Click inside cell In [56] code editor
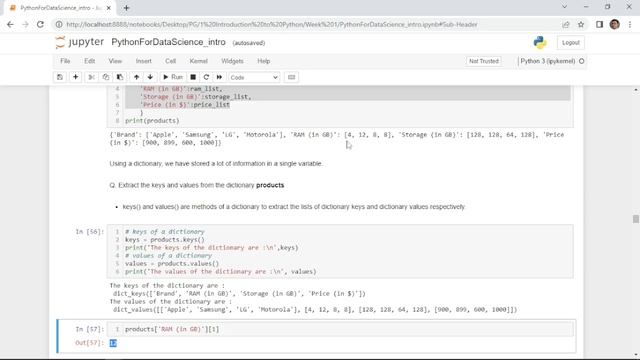Image resolution: width=640 pixels, height=360 pixels. [x=340, y=251]
